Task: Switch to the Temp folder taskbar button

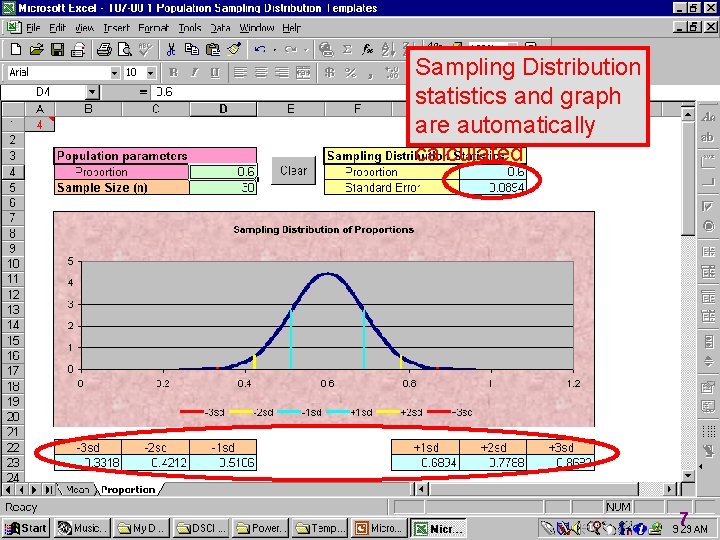Action: (318, 528)
